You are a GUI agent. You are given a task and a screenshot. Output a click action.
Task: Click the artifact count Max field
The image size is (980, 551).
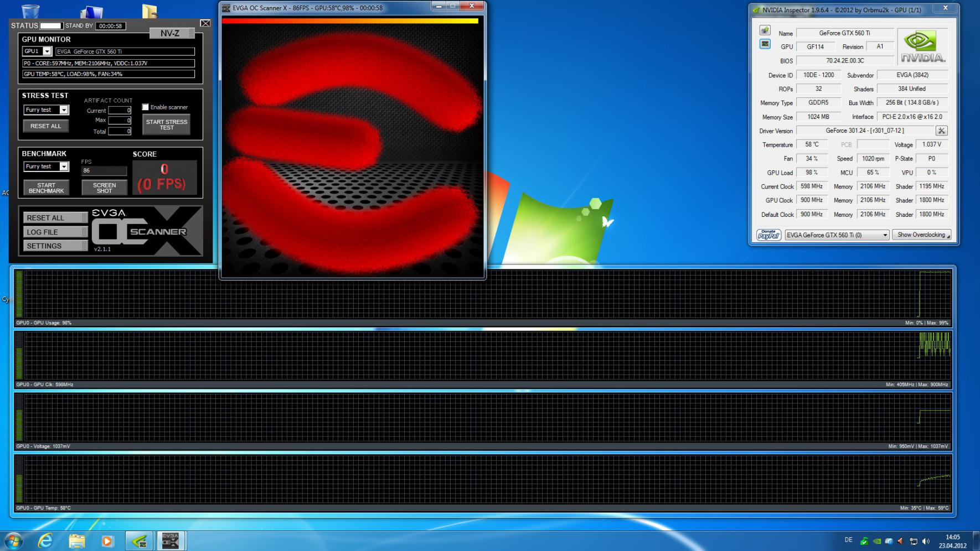(120, 121)
